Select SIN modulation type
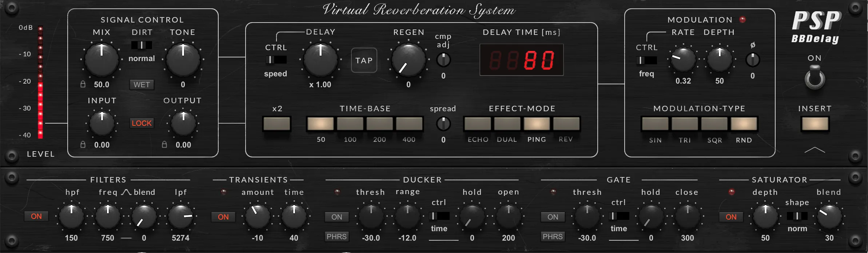This screenshot has width=868, height=253. point(655,124)
